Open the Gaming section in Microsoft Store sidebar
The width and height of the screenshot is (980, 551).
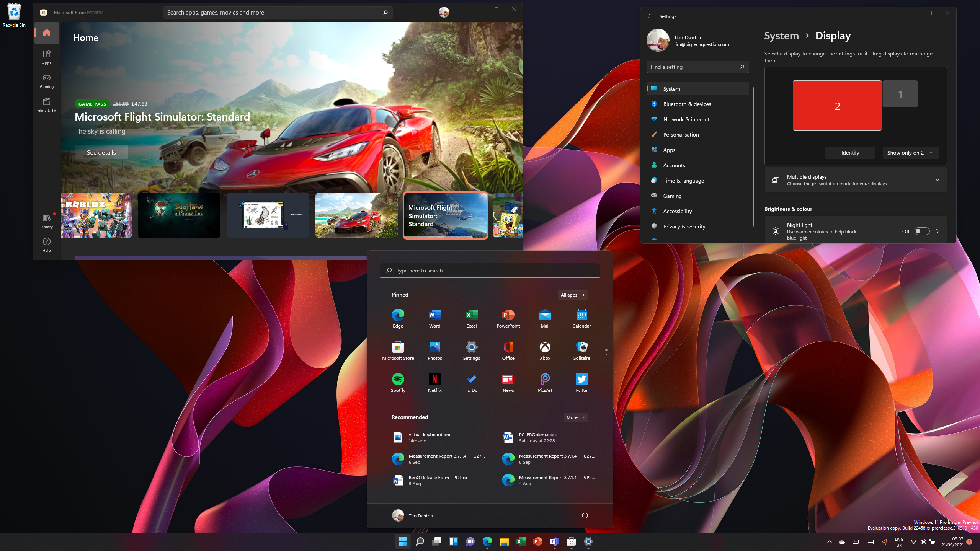[46, 81]
